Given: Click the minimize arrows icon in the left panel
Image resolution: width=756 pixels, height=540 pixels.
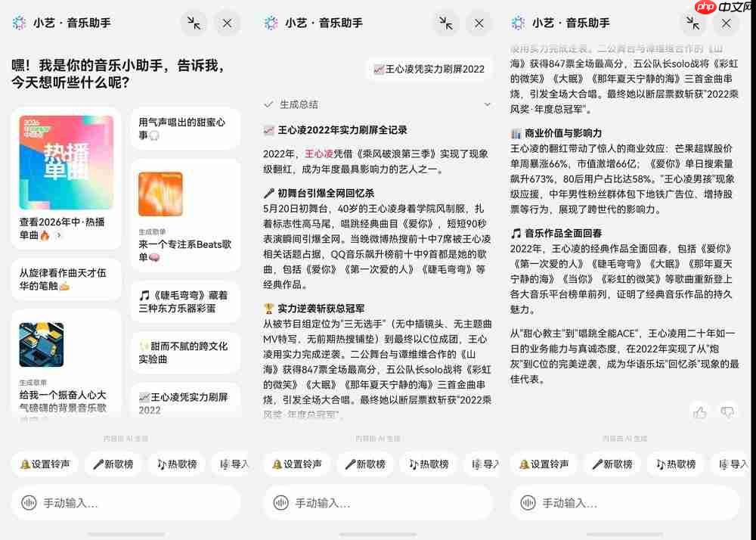Looking at the screenshot, I should [x=194, y=23].
